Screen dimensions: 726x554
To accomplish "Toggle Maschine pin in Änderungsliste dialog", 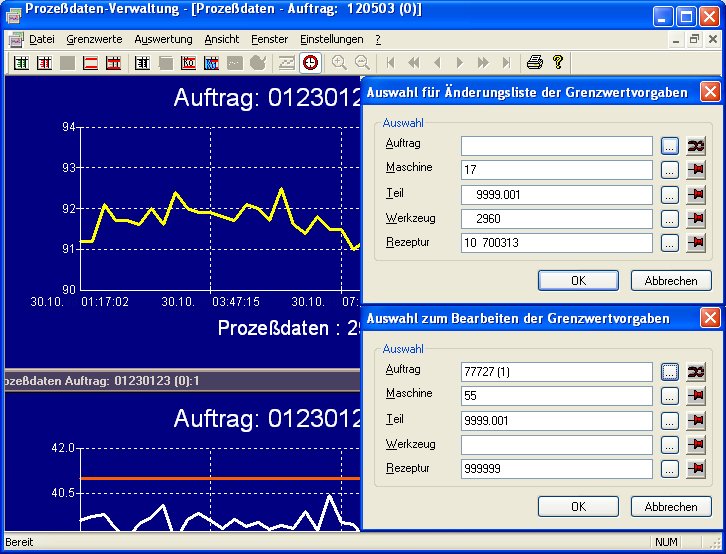I will (x=696, y=170).
